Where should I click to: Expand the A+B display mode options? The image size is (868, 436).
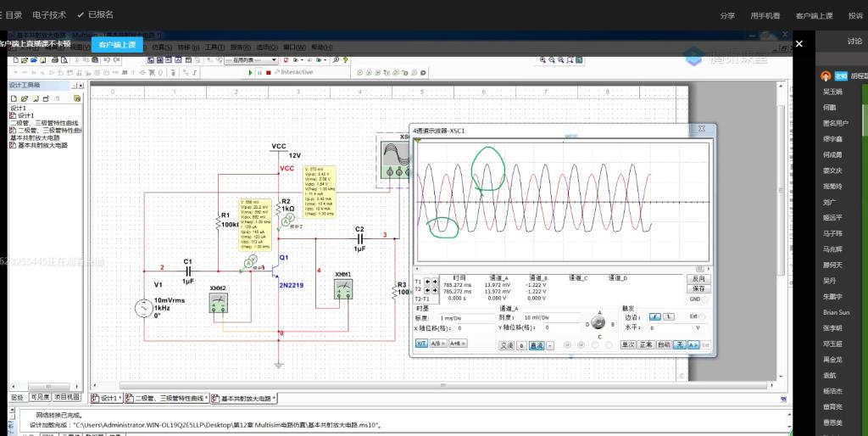click(x=458, y=344)
